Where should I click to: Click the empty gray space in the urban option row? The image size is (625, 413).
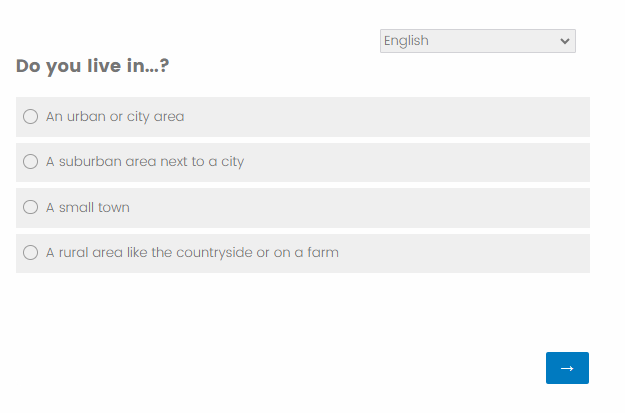(x=400, y=117)
